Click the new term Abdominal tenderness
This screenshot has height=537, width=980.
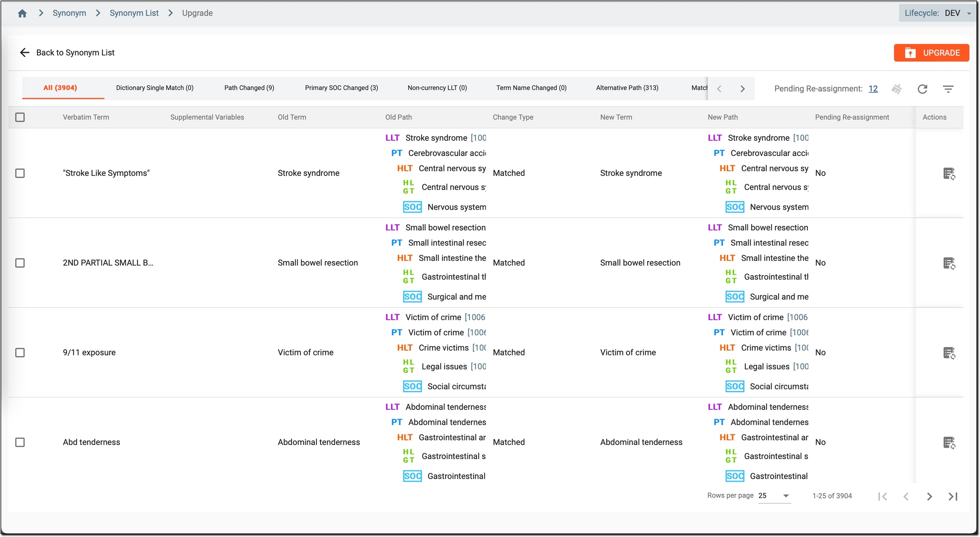pyautogui.click(x=641, y=442)
